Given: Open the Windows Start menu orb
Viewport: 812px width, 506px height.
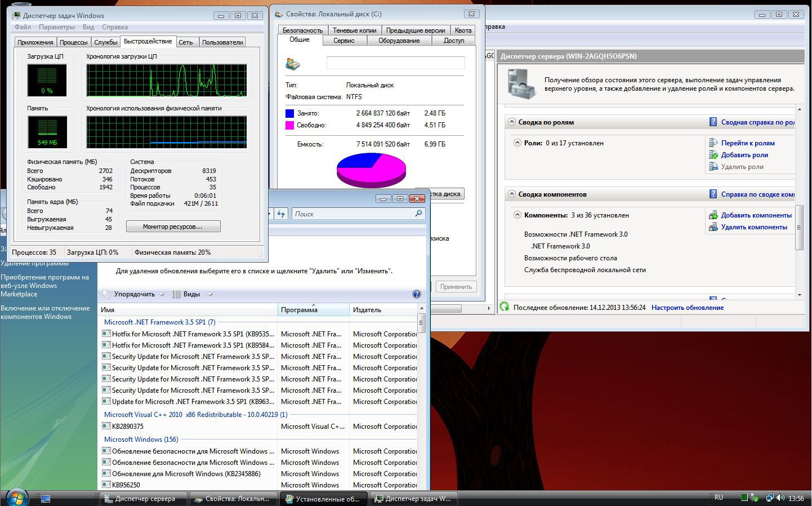Looking at the screenshot, I should (x=16, y=498).
